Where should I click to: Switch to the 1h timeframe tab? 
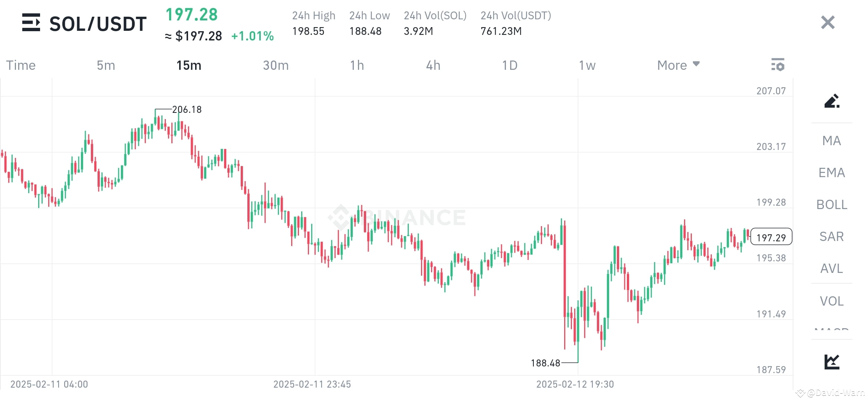(357, 65)
